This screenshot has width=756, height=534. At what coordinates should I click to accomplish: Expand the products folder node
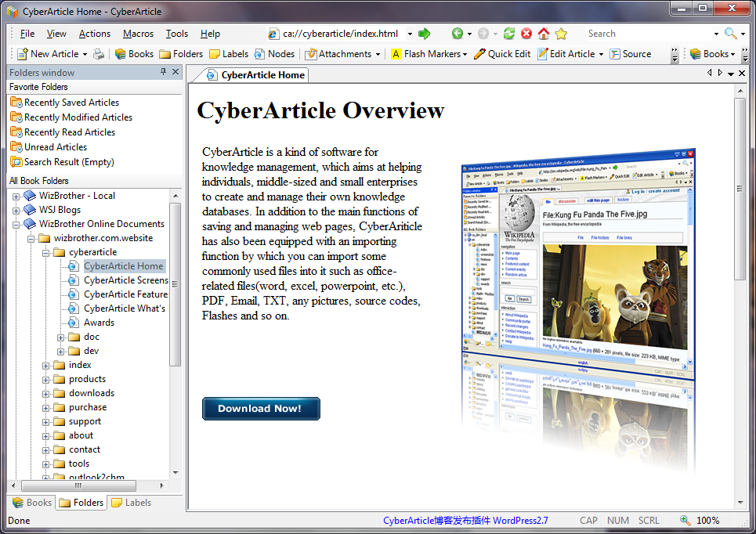(x=46, y=379)
